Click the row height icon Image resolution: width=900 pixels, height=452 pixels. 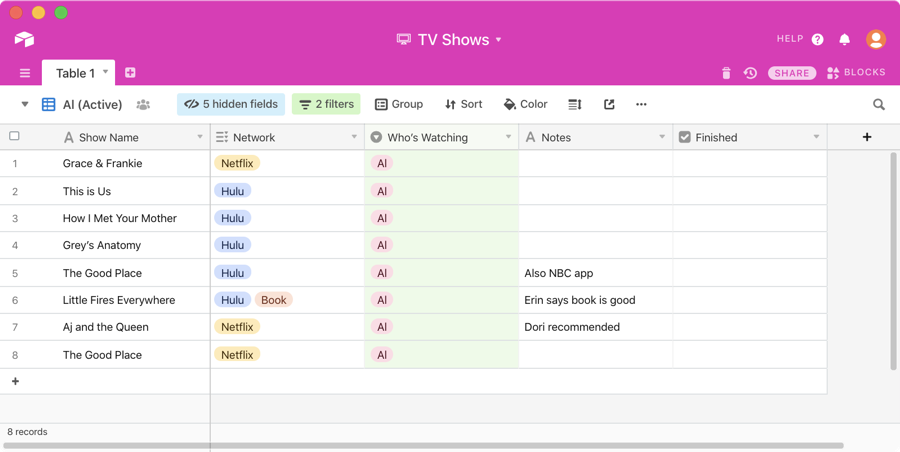[574, 104]
